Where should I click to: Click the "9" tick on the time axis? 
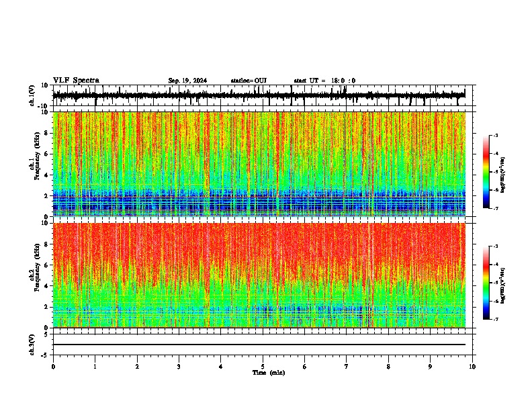click(x=430, y=367)
